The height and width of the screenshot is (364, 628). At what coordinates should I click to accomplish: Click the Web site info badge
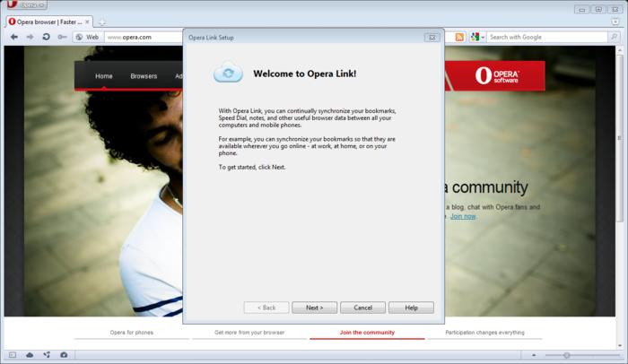point(88,37)
